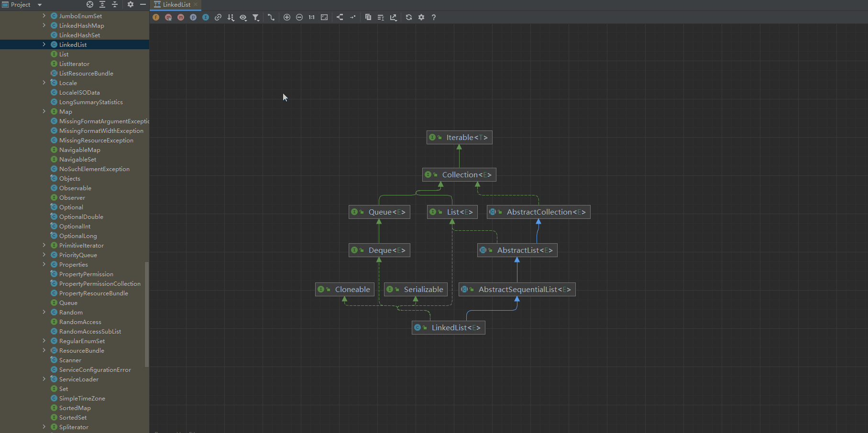Screen dimensions: 868x433
Task: Click the Collection<E> node in diagram
Action: coord(459,175)
